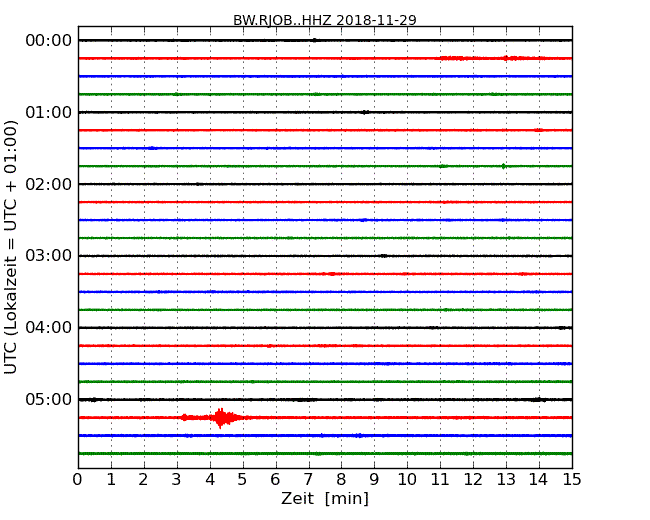
Task: Click the 03:00 time label
Action: [49, 255]
